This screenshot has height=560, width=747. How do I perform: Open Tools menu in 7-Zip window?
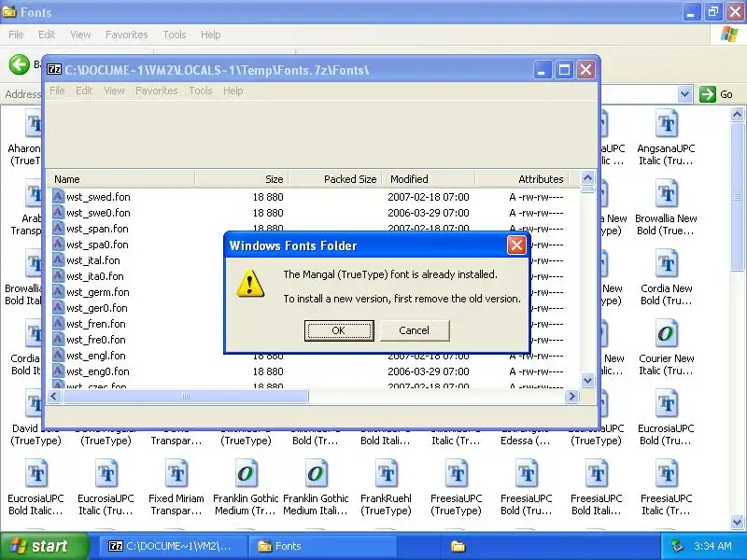pyautogui.click(x=201, y=91)
